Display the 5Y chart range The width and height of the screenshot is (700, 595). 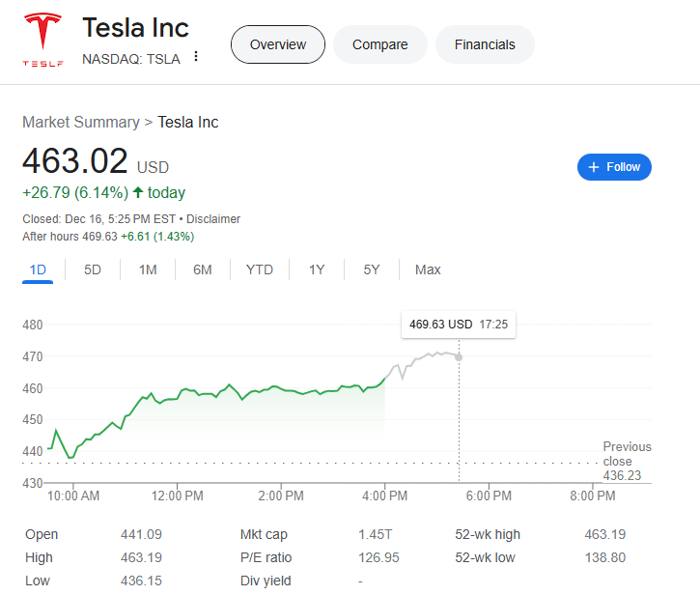[x=372, y=269]
